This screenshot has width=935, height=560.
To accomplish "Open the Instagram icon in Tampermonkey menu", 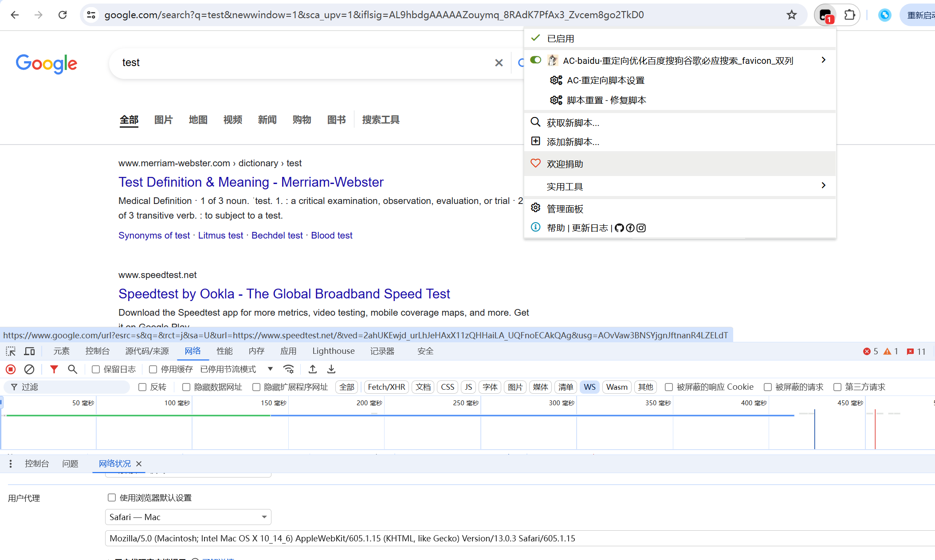I will (641, 228).
